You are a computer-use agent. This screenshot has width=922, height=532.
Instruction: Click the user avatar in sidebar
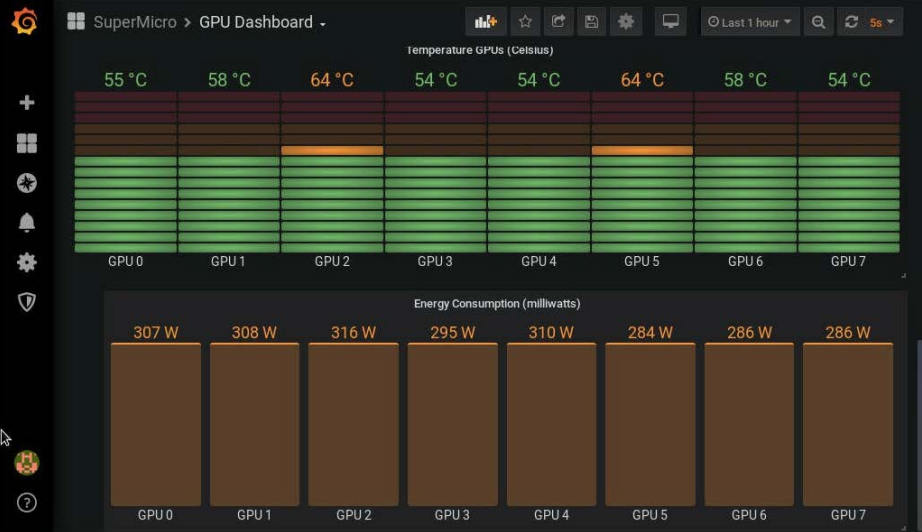click(x=27, y=462)
